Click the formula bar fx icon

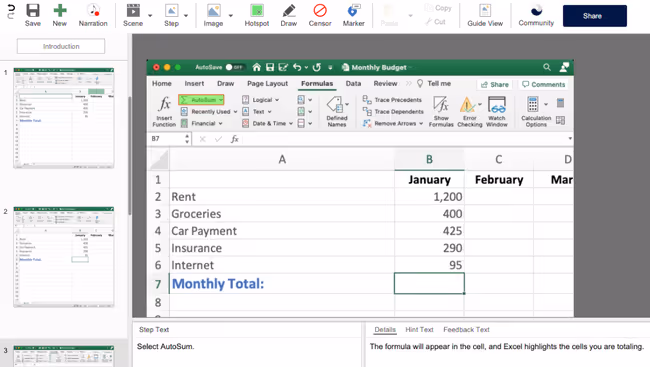pos(235,139)
